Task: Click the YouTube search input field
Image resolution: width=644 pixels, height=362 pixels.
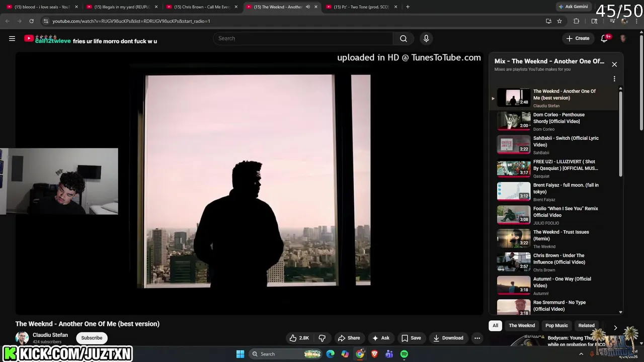Action: pyautogui.click(x=304, y=38)
